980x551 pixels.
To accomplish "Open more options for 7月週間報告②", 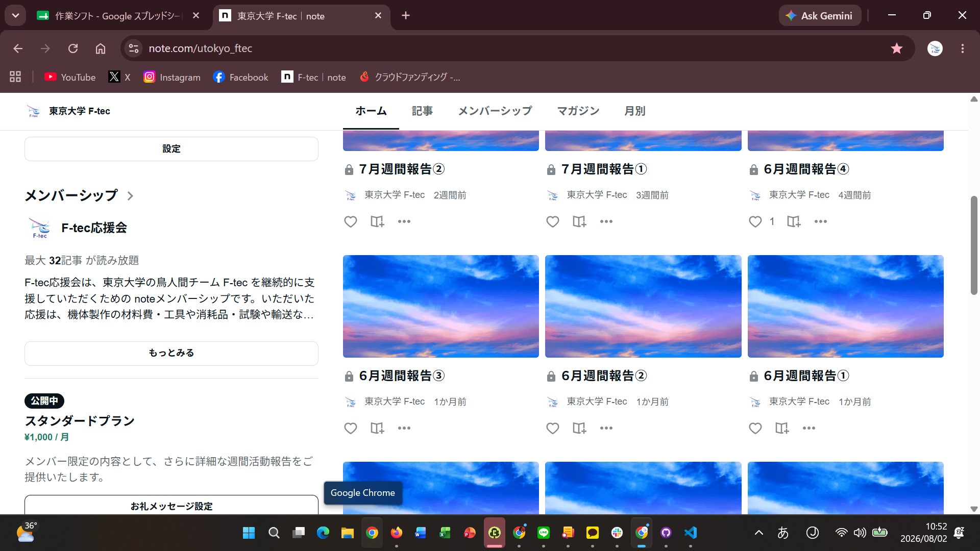I will pos(404,221).
